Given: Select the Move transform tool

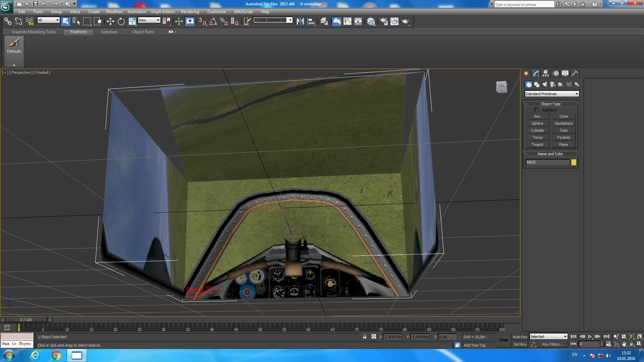Looking at the screenshot, I should coord(110,21).
